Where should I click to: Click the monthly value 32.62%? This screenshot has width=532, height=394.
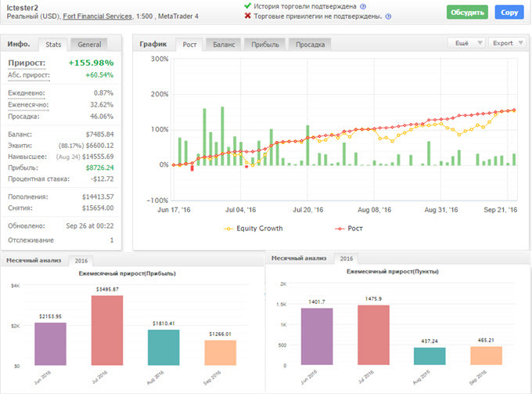tap(102, 105)
